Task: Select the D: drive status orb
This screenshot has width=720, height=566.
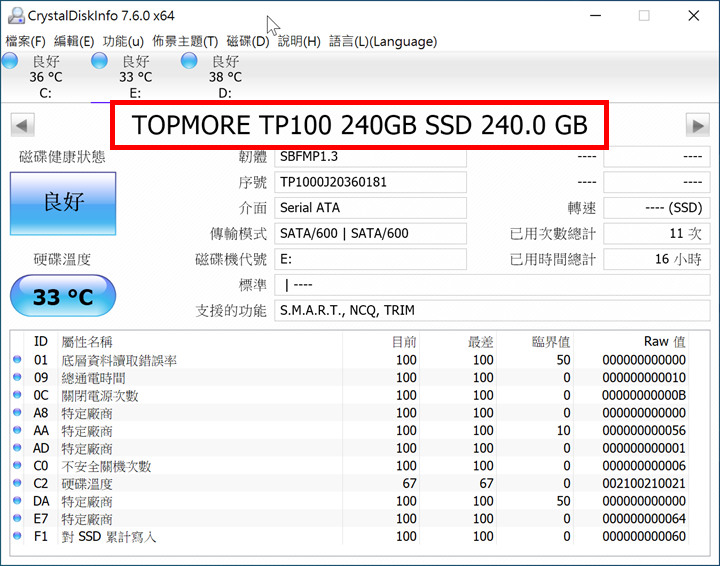Action: pyautogui.click(x=189, y=61)
